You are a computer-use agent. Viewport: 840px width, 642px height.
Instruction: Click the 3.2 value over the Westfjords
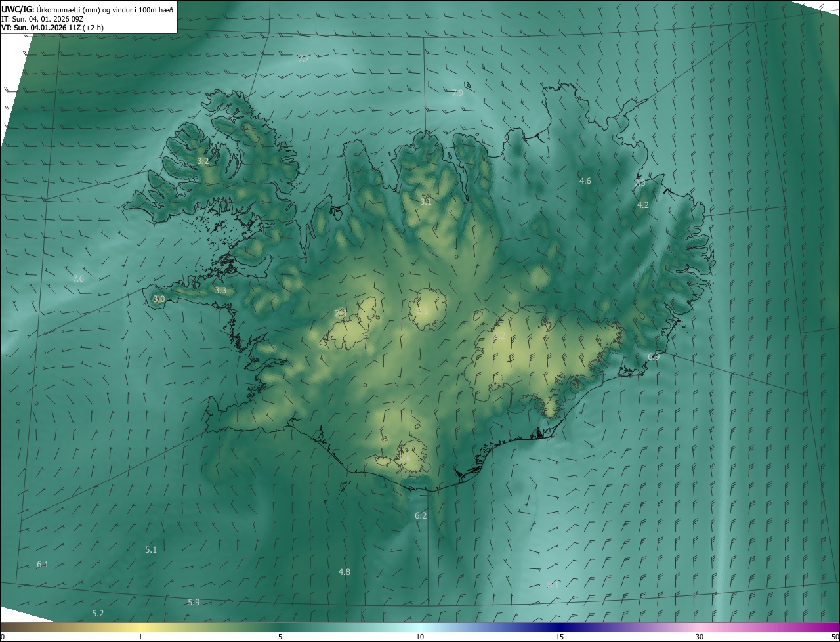pyautogui.click(x=203, y=161)
